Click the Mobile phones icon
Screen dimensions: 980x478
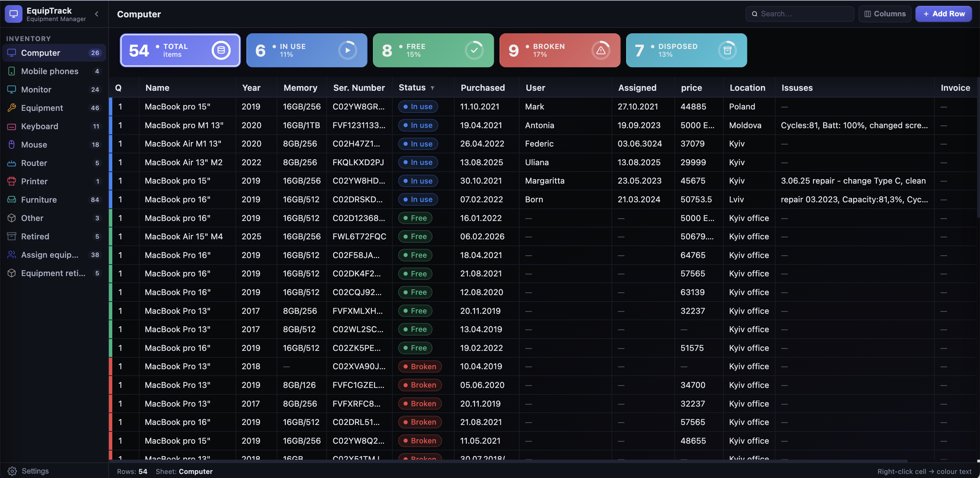point(12,71)
